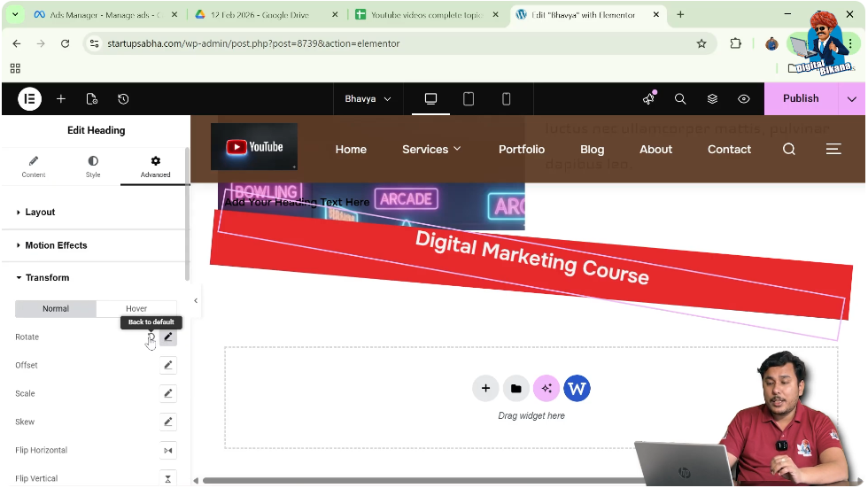Switch to the Style tab

tap(93, 167)
